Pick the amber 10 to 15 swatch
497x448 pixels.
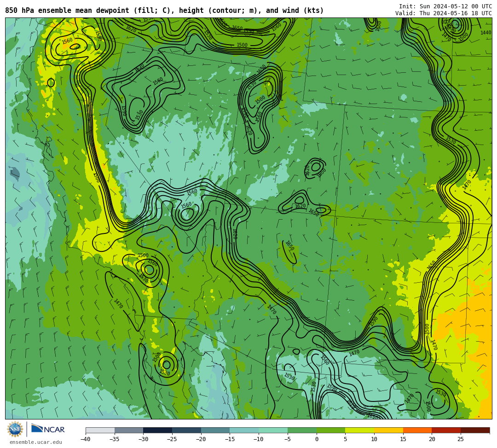[x=388, y=431]
